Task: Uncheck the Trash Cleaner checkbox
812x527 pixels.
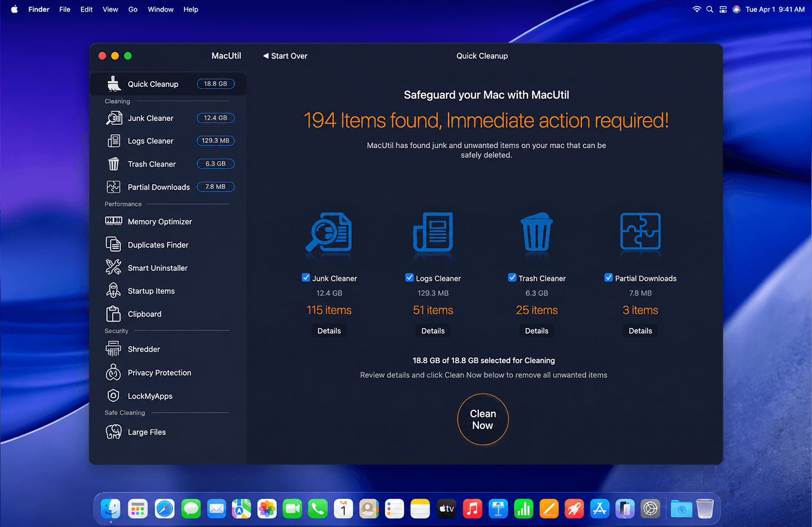Action: point(512,278)
